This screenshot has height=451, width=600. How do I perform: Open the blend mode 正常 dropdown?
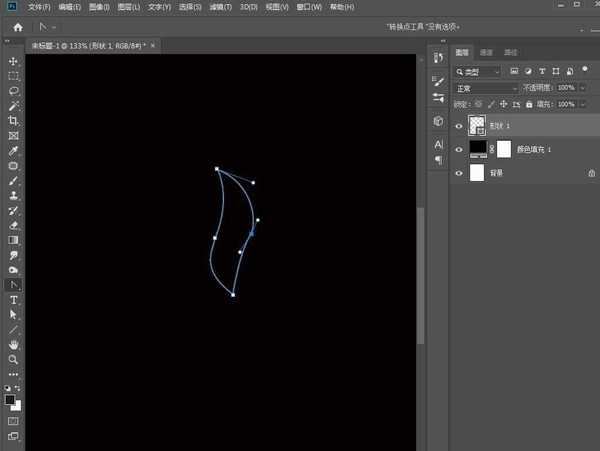point(487,88)
